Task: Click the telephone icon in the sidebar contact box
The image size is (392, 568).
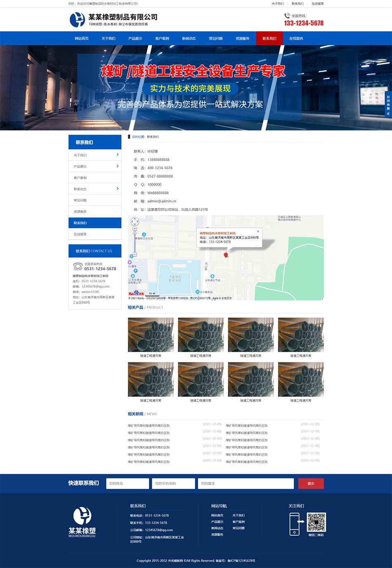Action: click(78, 266)
